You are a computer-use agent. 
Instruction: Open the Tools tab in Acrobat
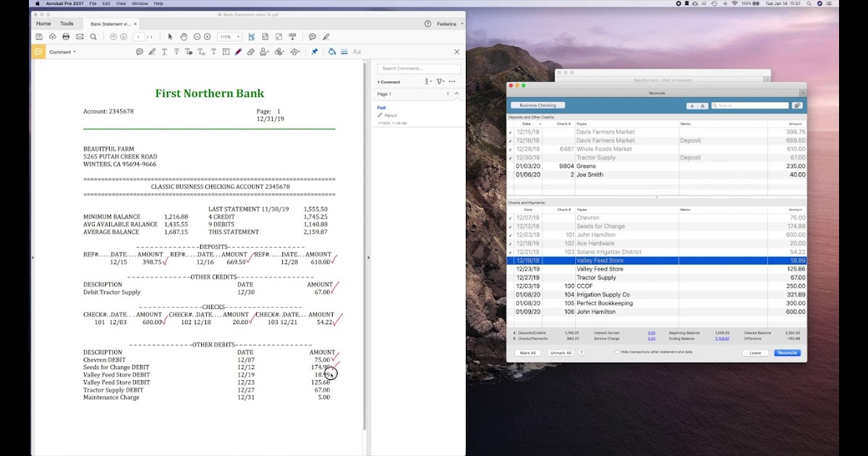click(x=67, y=24)
